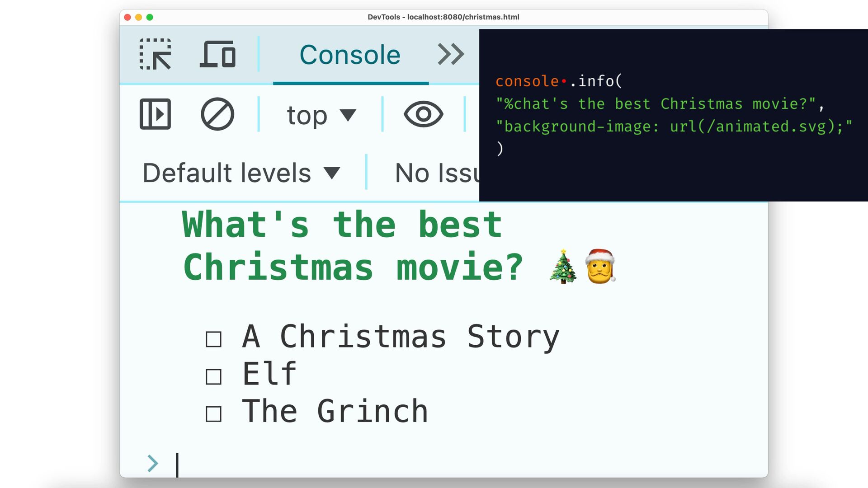Screen dimensions: 868x488
Task: Toggle the device toolbar icon
Action: (x=217, y=54)
